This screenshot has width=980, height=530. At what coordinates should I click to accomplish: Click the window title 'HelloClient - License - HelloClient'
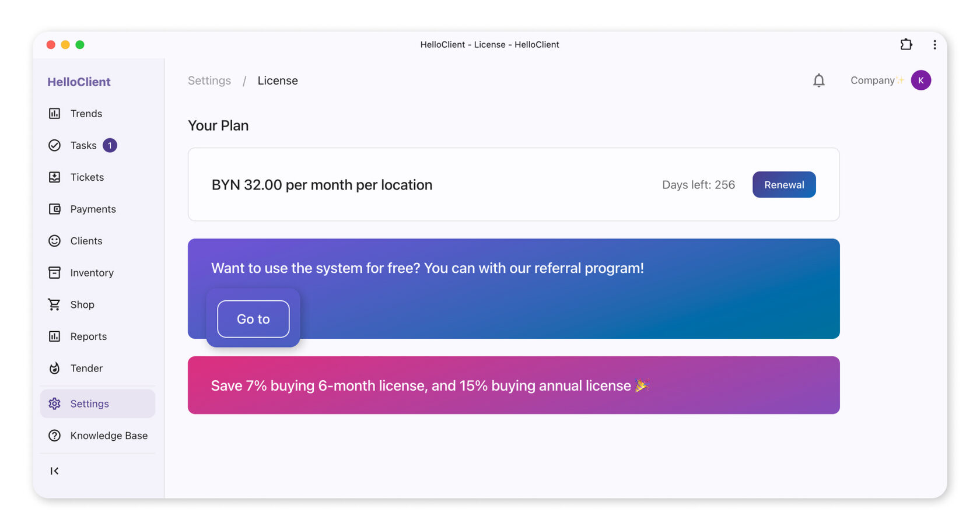click(490, 44)
